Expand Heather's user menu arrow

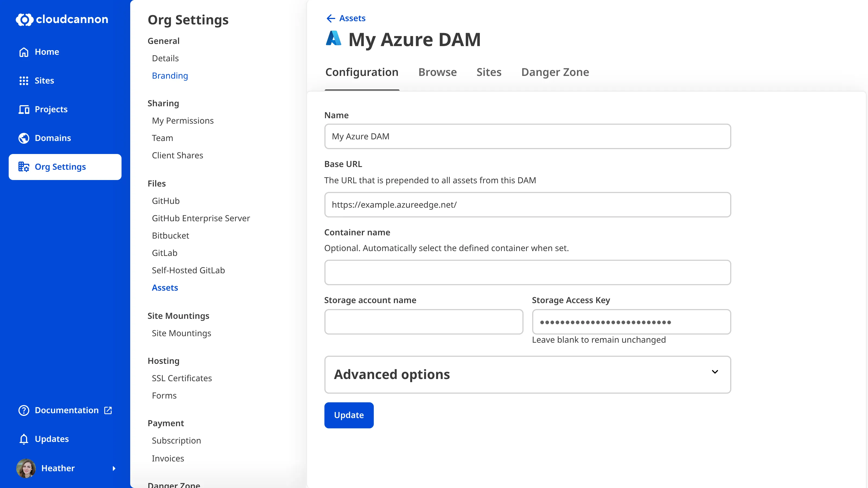point(114,468)
